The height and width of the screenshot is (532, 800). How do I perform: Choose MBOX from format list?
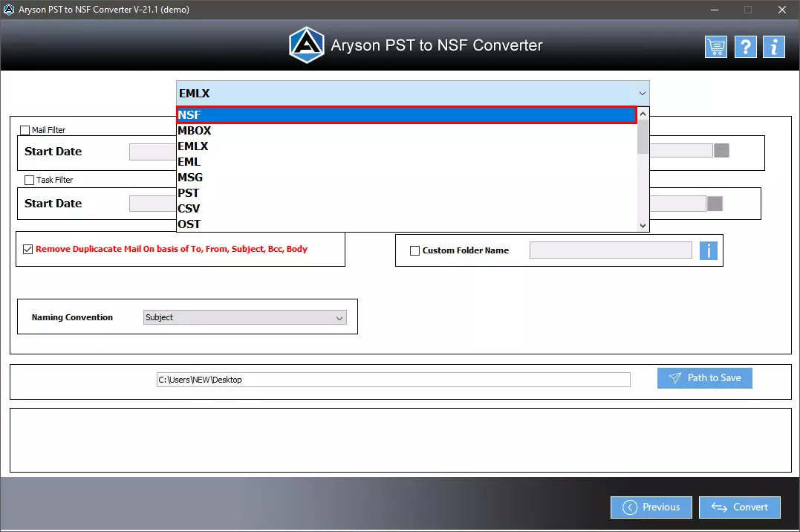tap(406, 131)
